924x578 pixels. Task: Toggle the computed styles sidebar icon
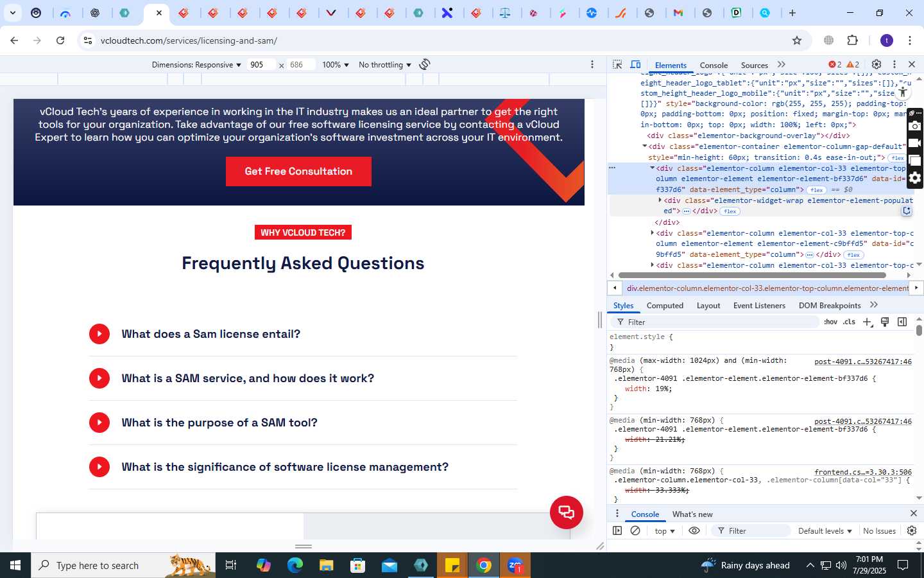pyautogui.click(x=902, y=322)
